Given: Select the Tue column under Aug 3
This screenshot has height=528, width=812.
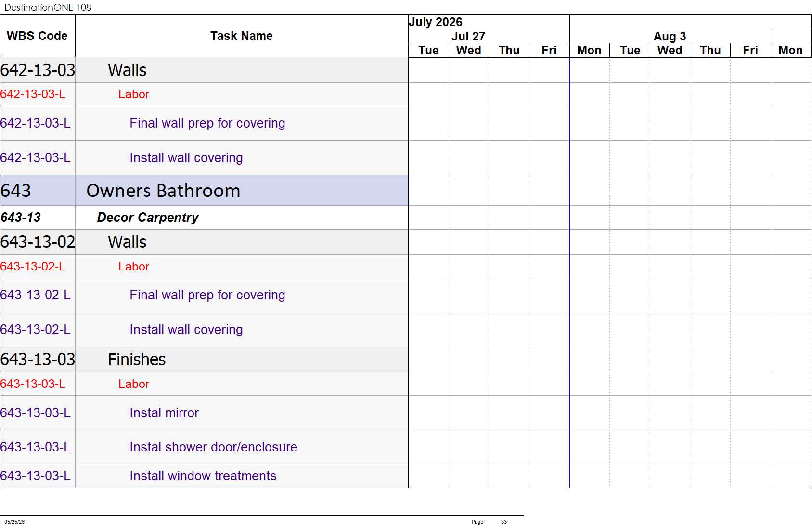Looking at the screenshot, I should pos(630,51).
